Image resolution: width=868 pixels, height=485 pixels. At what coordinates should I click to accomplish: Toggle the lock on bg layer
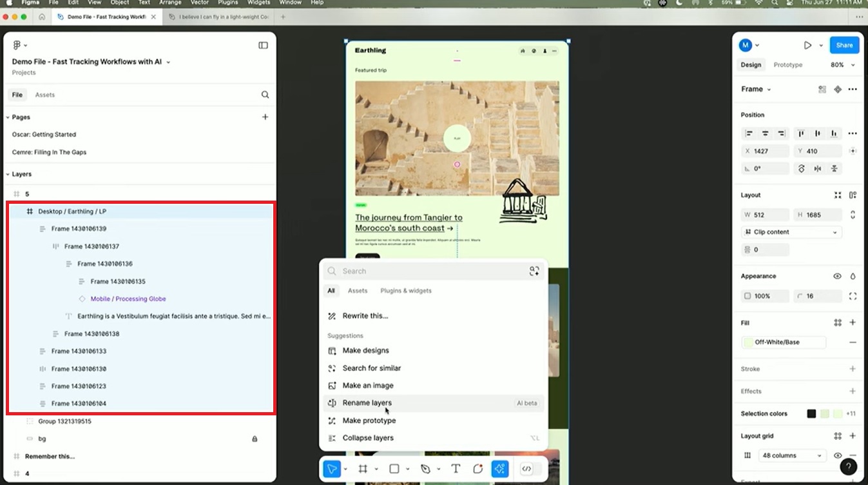pos(255,439)
